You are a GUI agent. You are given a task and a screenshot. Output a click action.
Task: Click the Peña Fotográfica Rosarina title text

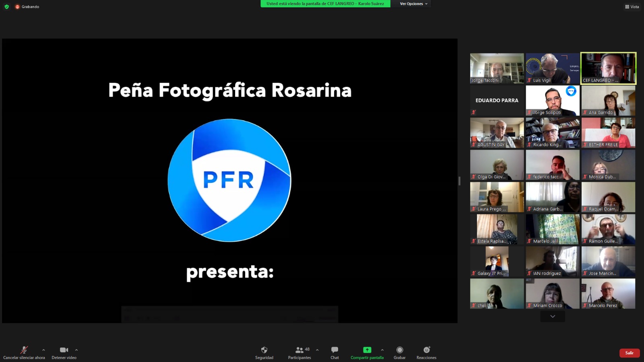230,90
